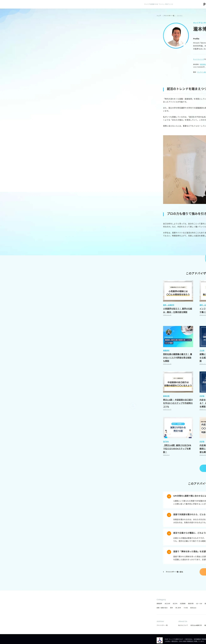Click the date 2025.12.25 under 例文13選 article
This screenshot has height=644, width=206.
click(167, 409)
